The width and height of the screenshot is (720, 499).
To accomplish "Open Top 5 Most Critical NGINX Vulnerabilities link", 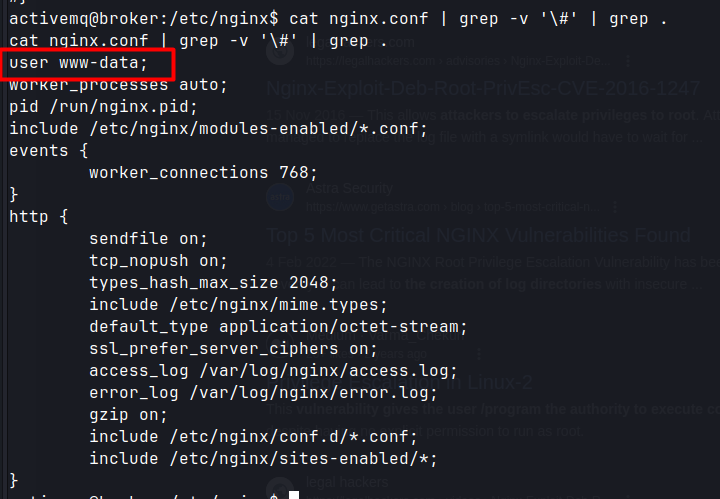I will pyautogui.click(x=478, y=235).
